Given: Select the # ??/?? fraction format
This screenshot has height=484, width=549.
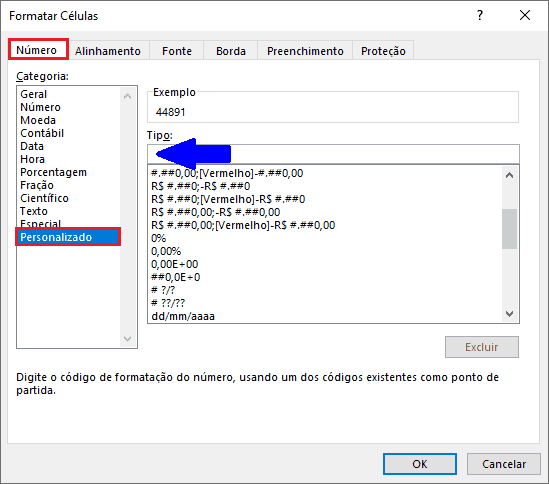Looking at the screenshot, I should (x=325, y=303).
